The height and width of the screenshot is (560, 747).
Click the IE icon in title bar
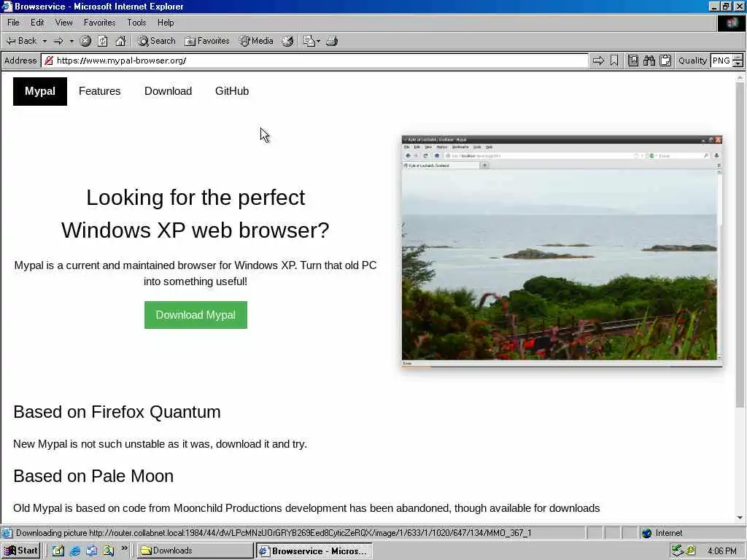(7, 6)
